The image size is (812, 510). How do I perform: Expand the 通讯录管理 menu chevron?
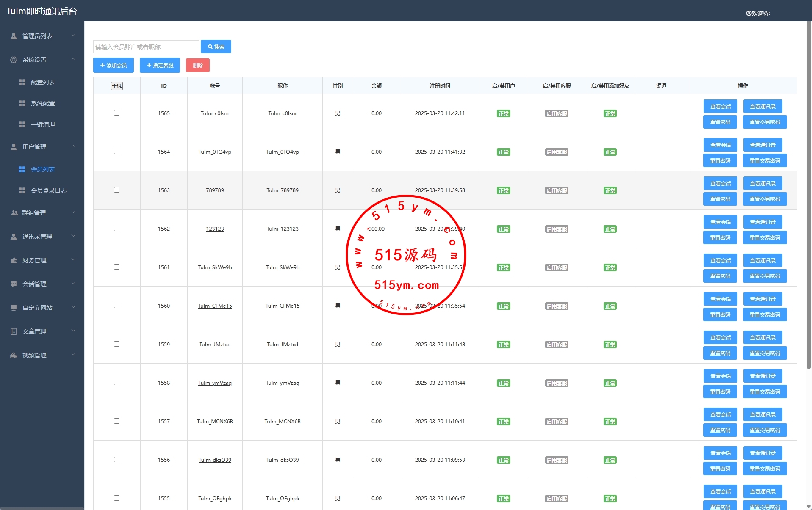coord(73,236)
